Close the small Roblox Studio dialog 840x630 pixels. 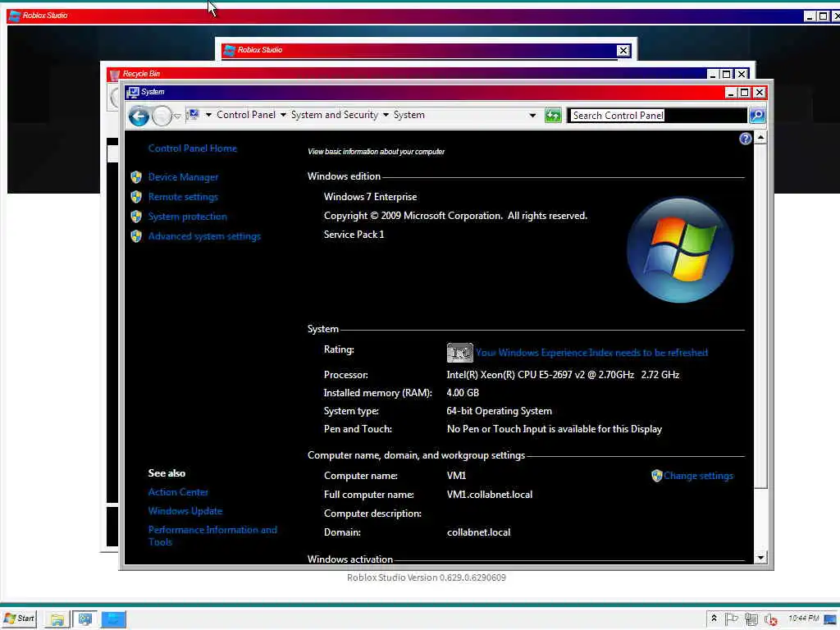pyautogui.click(x=623, y=50)
